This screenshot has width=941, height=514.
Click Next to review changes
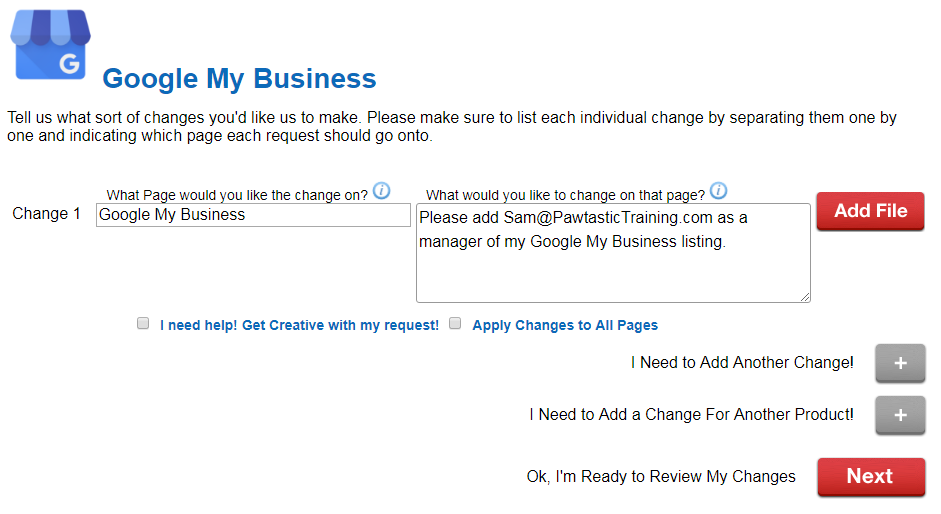[871, 477]
